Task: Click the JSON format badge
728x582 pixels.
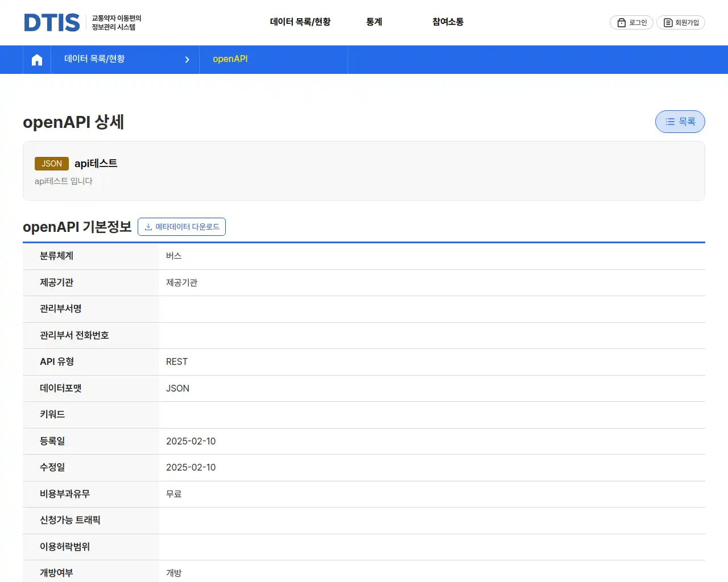Action: coord(52,164)
